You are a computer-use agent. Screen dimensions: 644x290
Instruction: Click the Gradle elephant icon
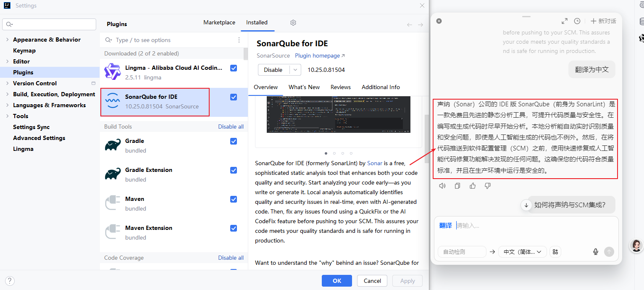coord(113,145)
